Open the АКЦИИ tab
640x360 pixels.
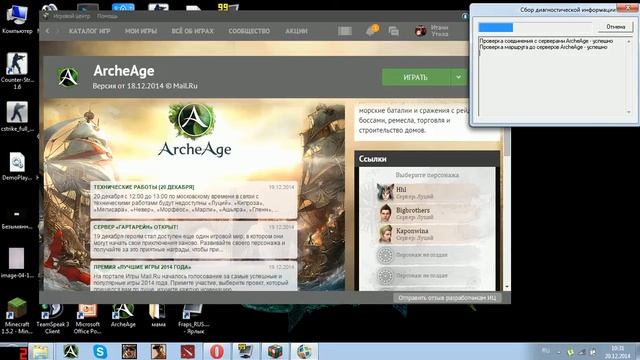(296, 31)
